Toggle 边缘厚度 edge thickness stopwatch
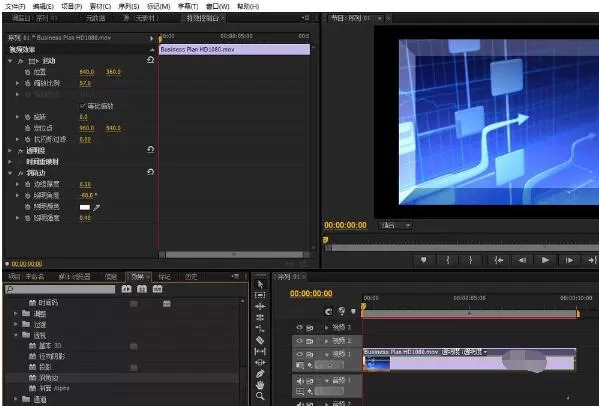Image resolution: width=599 pixels, height=406 pixels. [28, 184]
